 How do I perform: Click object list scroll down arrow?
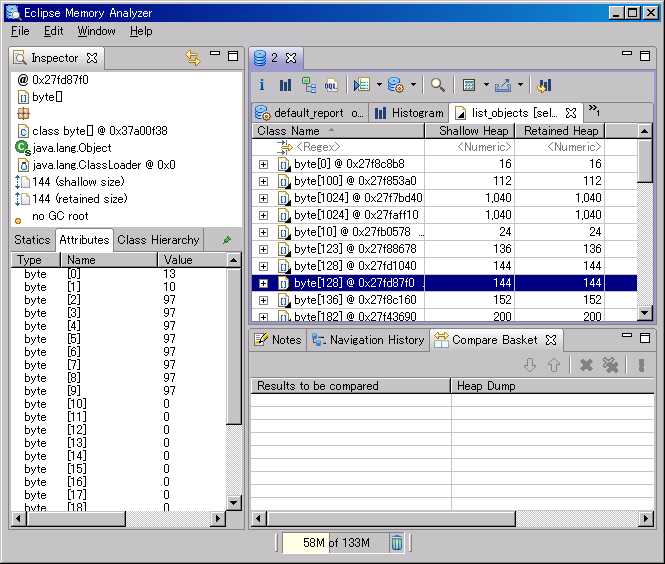click(645, 313)
